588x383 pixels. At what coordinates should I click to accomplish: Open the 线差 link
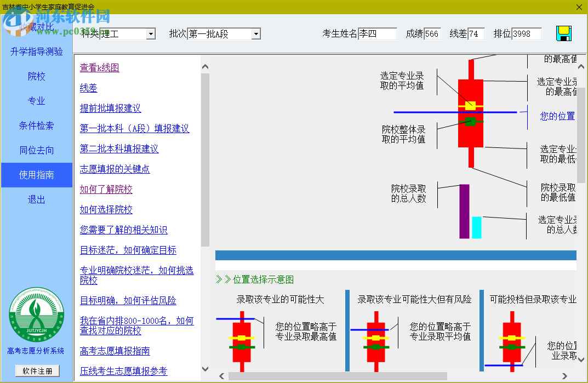(x=88, y=87)
